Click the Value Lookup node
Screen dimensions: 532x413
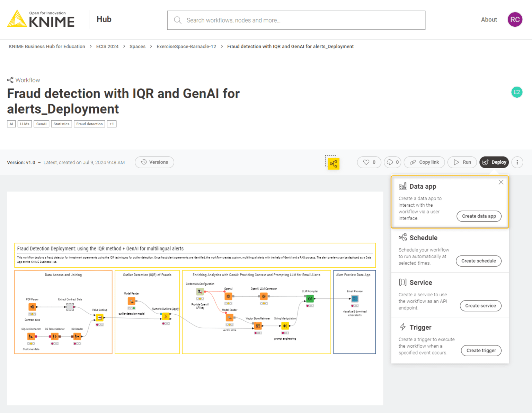[100, 317]
